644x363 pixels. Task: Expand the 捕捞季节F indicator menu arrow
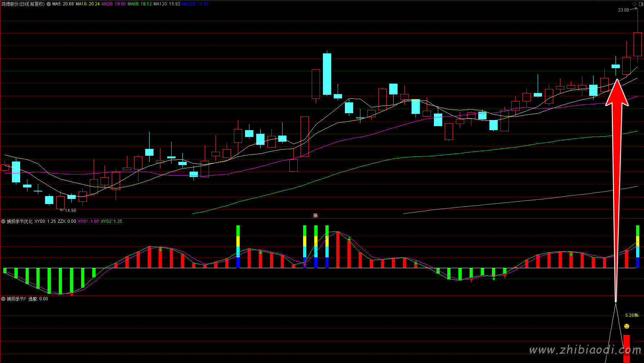pos(3,299)
